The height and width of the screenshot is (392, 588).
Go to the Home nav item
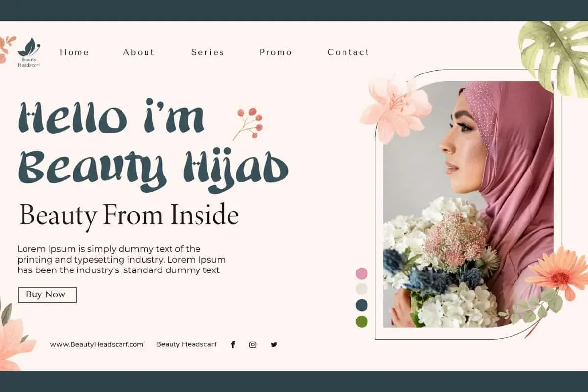(74, 52)
